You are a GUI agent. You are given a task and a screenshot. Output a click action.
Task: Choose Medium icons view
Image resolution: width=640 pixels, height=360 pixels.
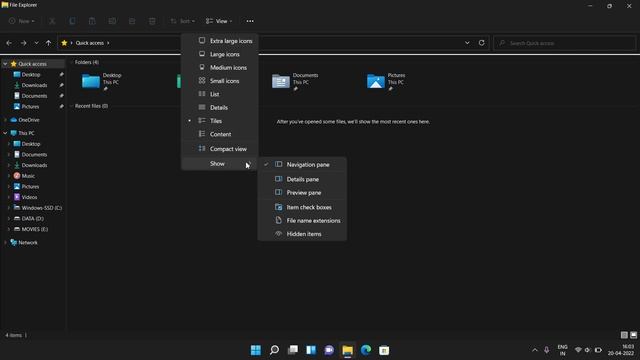click(x=220, y=67)
